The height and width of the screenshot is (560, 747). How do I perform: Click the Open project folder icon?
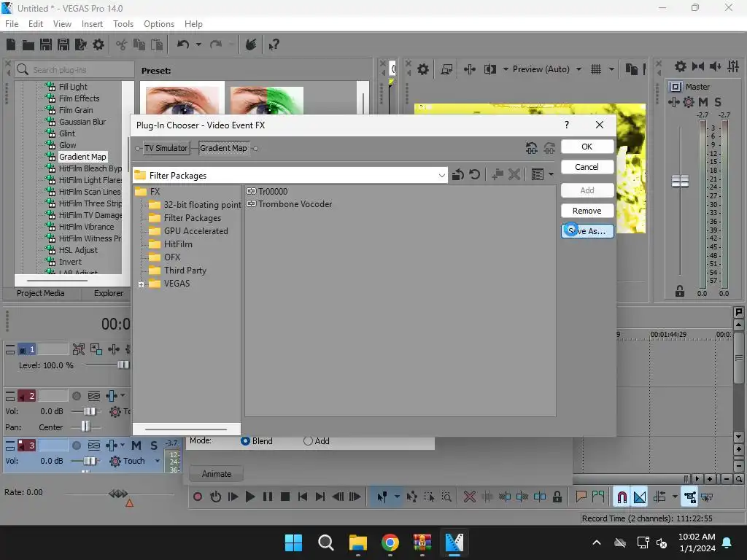click(28, 44)
